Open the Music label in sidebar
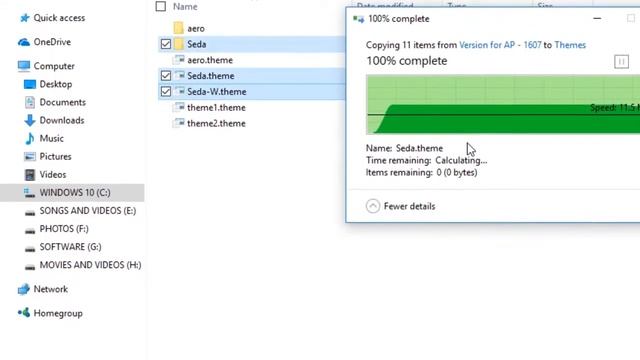 point(51,138)
